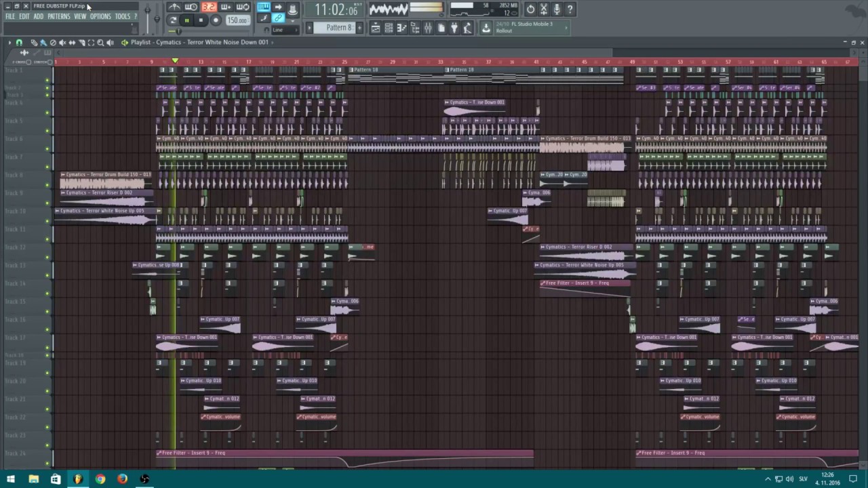Open the TOOLS menu

click(123, 16)
